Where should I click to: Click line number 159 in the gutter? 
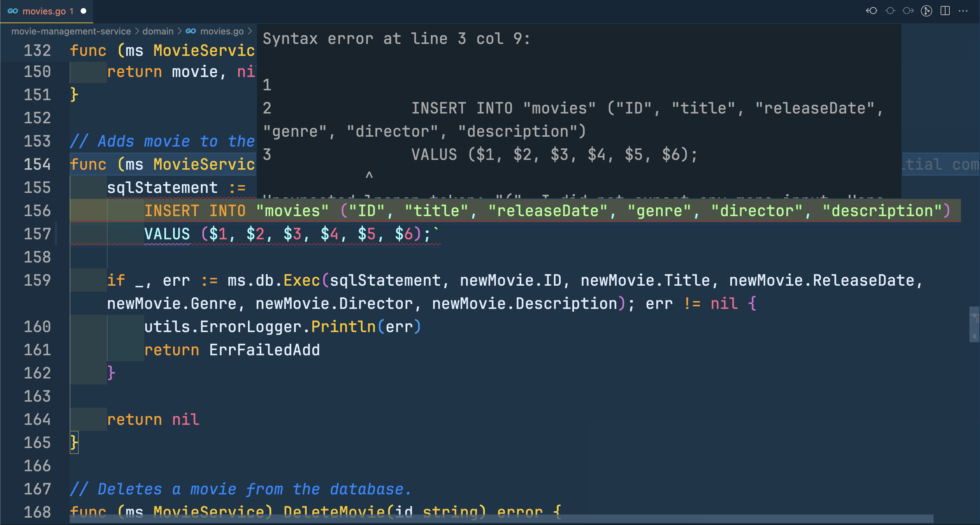point(37,280)
